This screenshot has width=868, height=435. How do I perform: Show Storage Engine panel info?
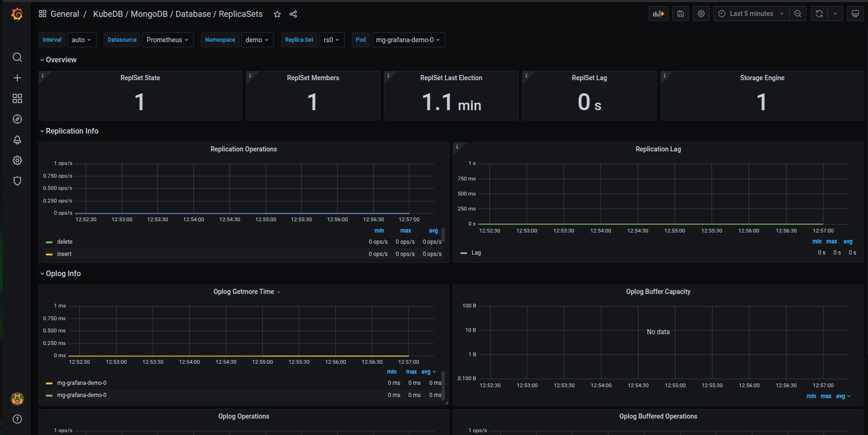pos(665,75)
